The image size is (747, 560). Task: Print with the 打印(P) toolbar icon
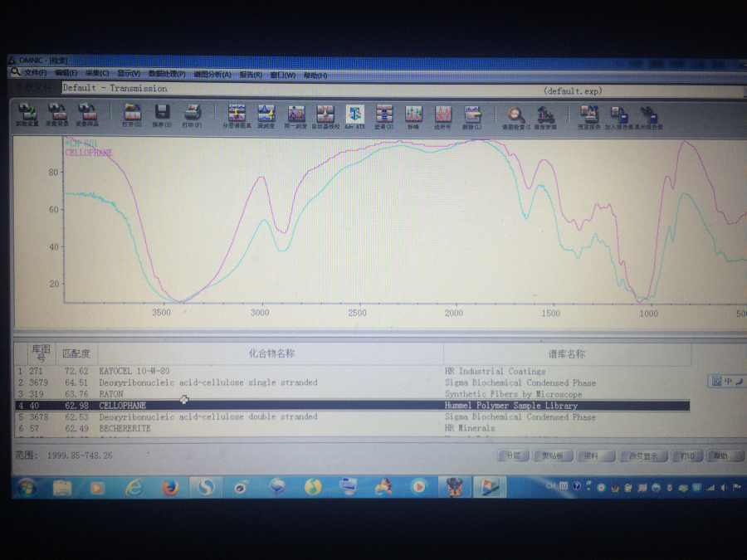point(192,115)
